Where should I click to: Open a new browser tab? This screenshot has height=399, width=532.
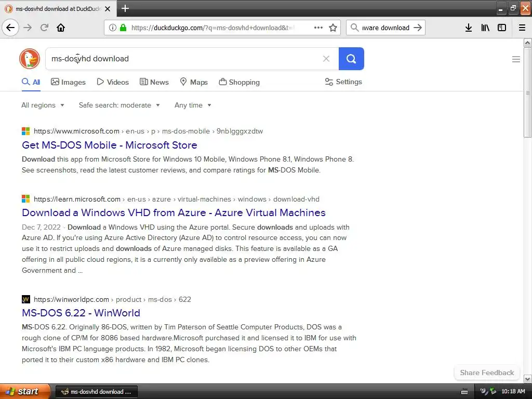point(125,8)
